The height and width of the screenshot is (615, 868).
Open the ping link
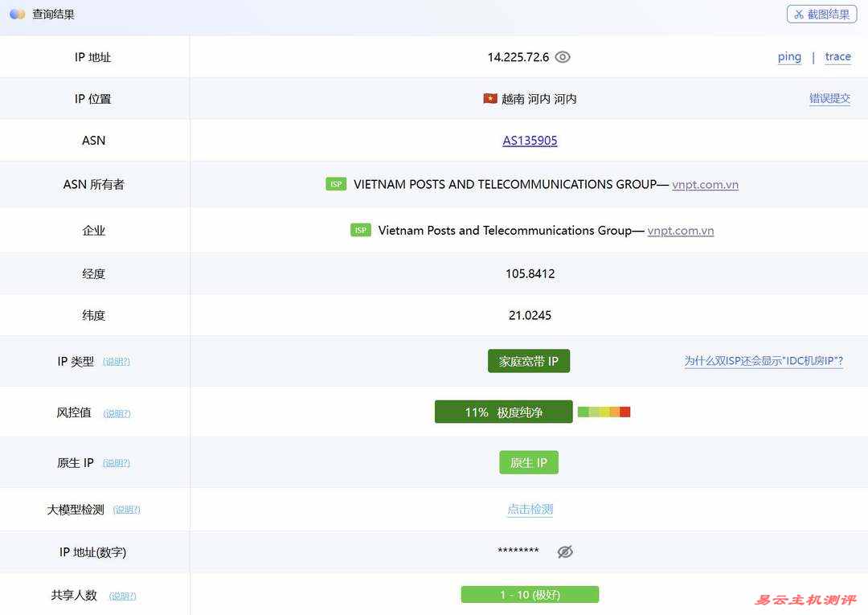pos(789,56)
